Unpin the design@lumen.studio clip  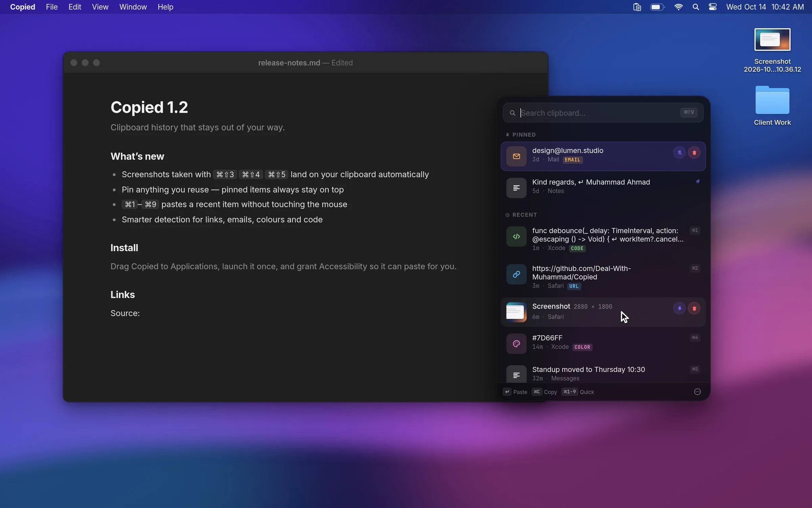679,153
